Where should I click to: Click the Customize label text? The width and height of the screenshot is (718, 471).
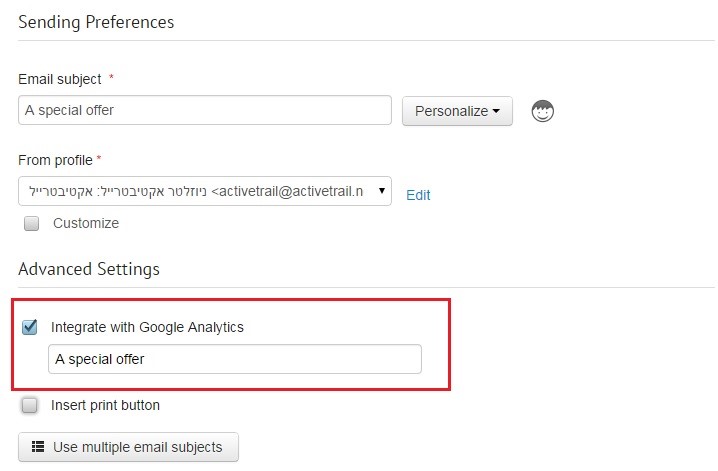(86, 223)
